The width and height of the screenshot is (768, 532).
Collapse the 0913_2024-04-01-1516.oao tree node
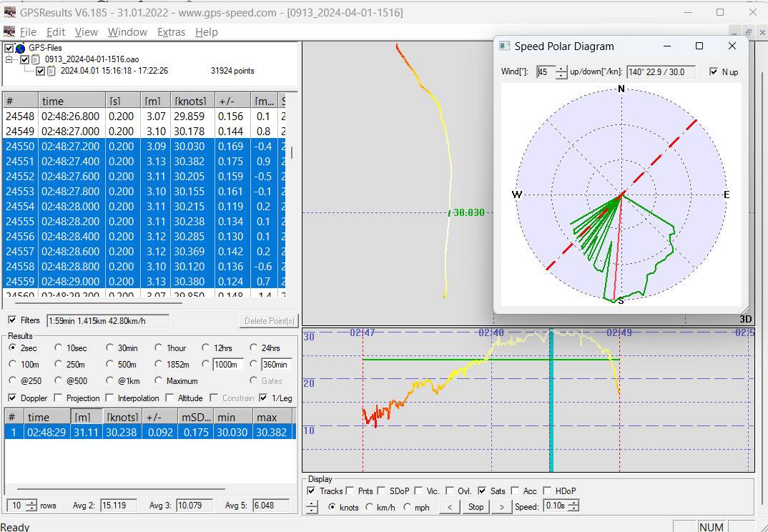click(10, 59)
